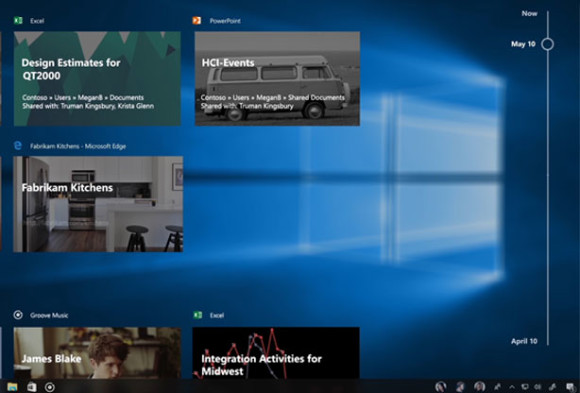This screenshot has width=580, height=393.
Task: Click Fabrikam Kitchens - Microsoft Edge header text
Action: pos(78,146)
